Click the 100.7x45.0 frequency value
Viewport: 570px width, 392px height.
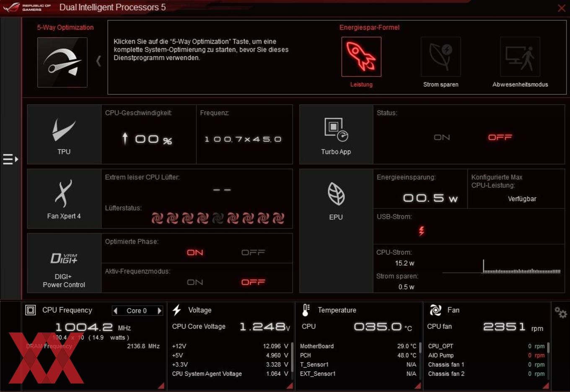click(x=243, y=139)
